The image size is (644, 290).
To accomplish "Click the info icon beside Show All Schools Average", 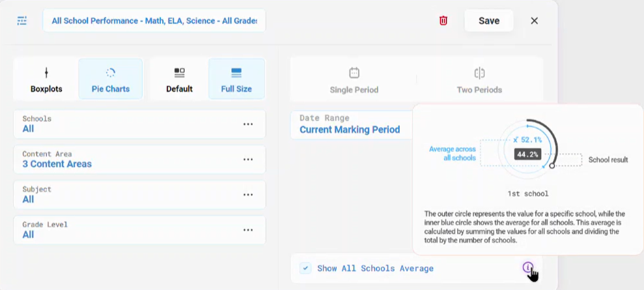I will click(x=528, y=267).
